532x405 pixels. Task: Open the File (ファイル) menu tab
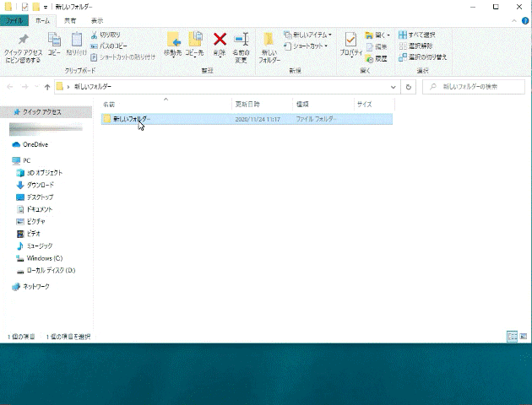pyautogui.click(x=16, y=19)
